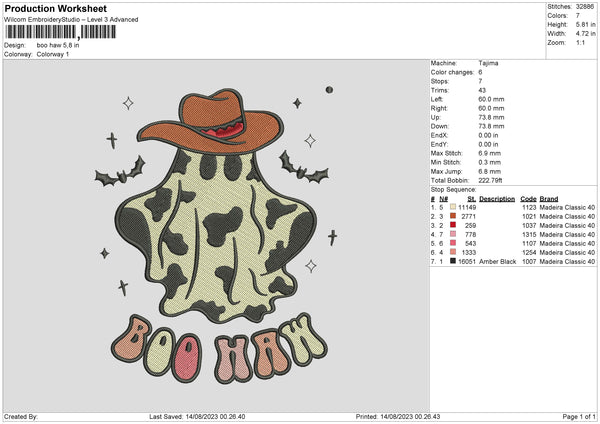Click the Description column header
The height and width of the screenshot is (424, 600).
(x=497, y=198)
